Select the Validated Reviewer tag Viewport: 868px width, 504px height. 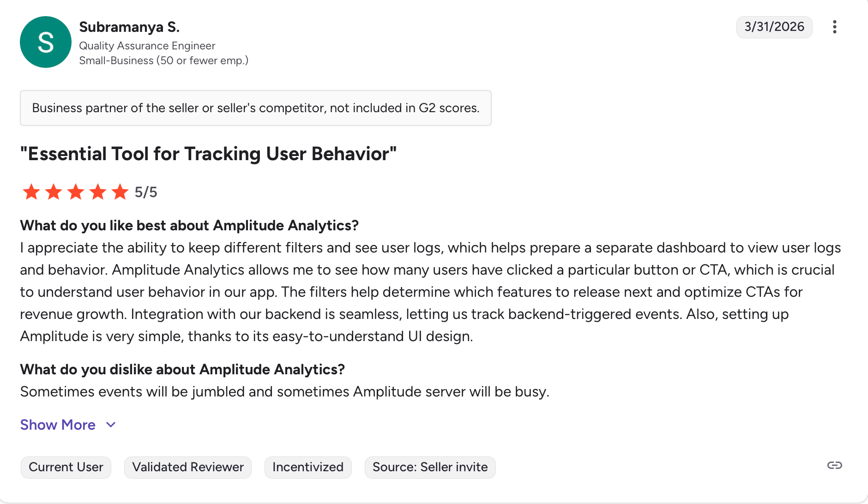pyautogui.click(x=188, y=467)
